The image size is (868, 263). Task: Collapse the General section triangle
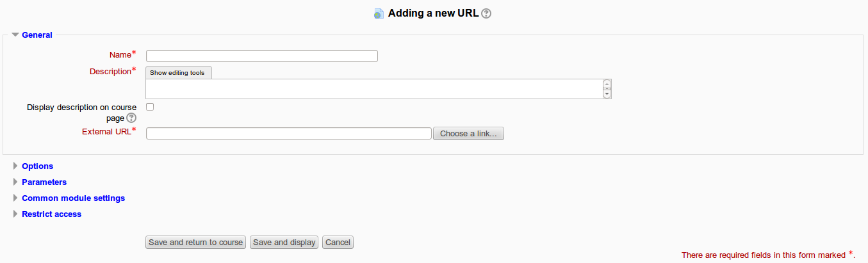[x=15, y=35]
